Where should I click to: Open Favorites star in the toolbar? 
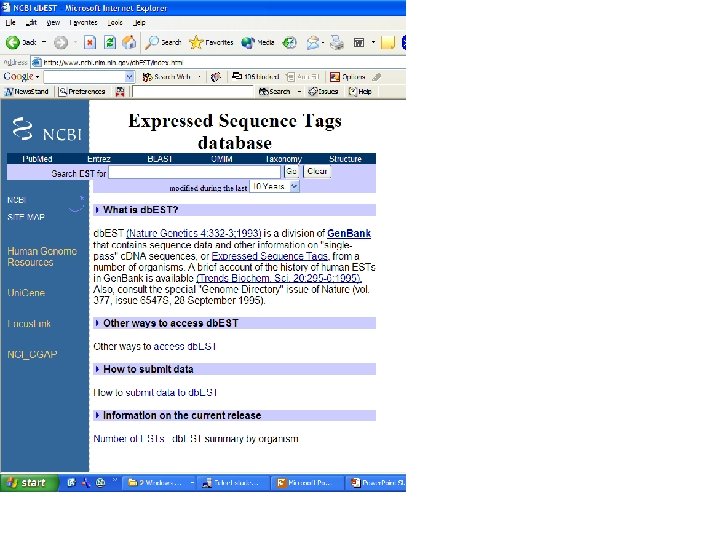point(196,43)
